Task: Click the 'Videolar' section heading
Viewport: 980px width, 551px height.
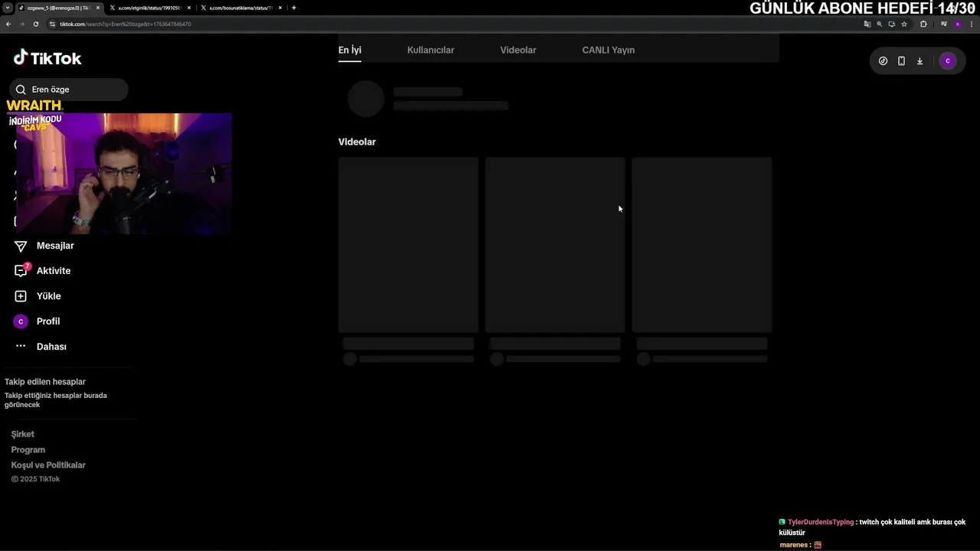Action: pos(357,142)
